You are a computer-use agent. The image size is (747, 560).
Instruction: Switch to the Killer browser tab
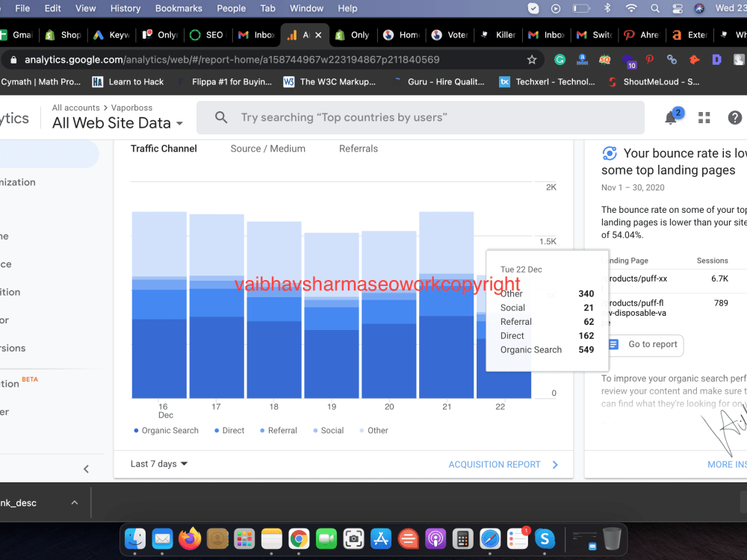coord(498,35)
